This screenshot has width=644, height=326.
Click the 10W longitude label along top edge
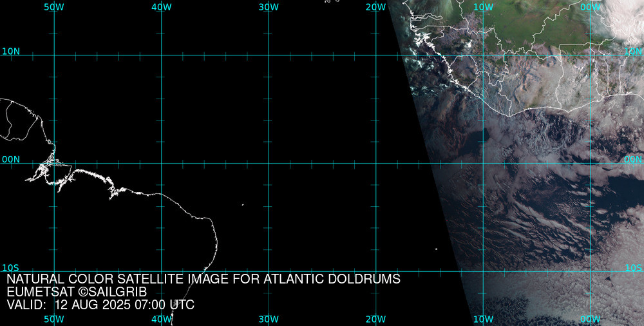[484, 7]
